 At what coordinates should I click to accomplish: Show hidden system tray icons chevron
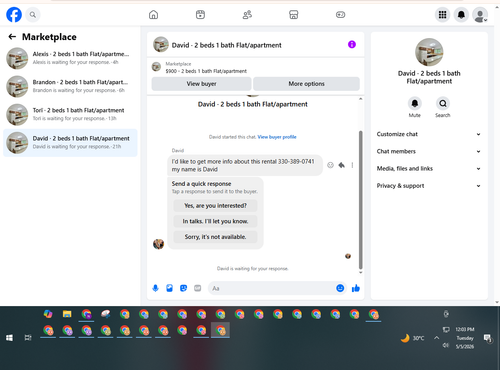click(436, 338)
